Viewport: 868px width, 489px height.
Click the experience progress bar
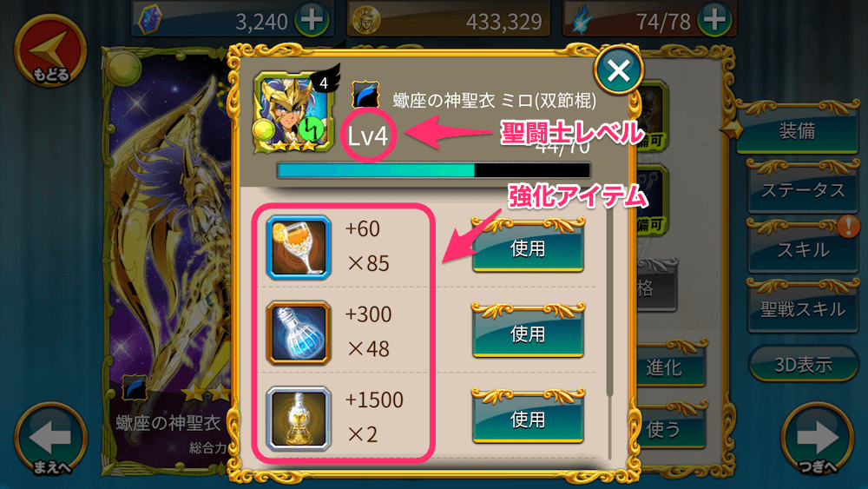click(433, 170)
